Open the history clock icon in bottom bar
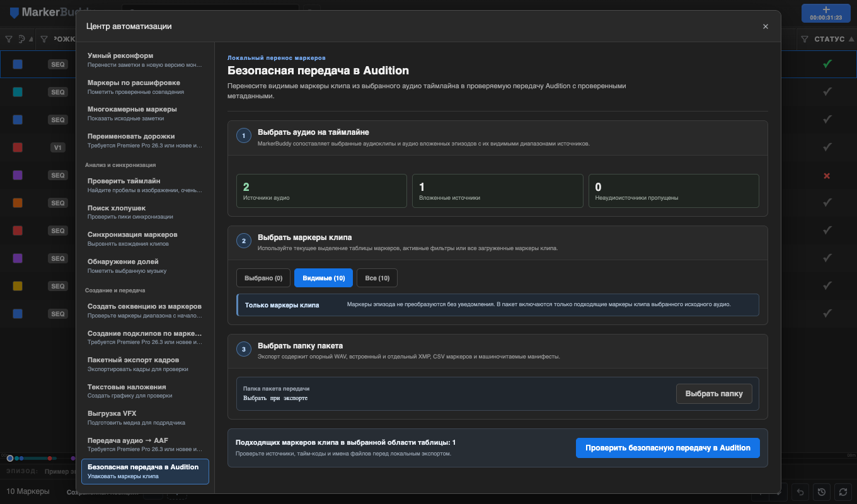The image size is (857, 504). pyautogui.click(x=821, y=492)
